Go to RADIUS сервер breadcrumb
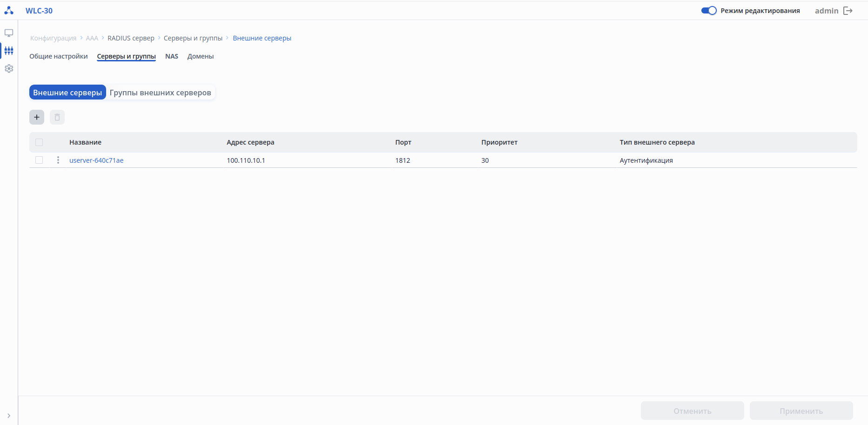This screenshot has width=868, height=425. (x=131, y=38)
